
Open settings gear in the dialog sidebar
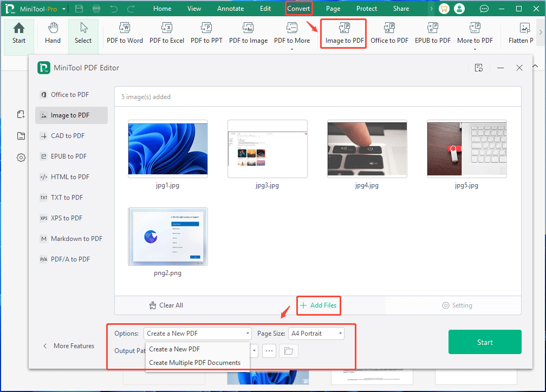[x=21, y=158]
